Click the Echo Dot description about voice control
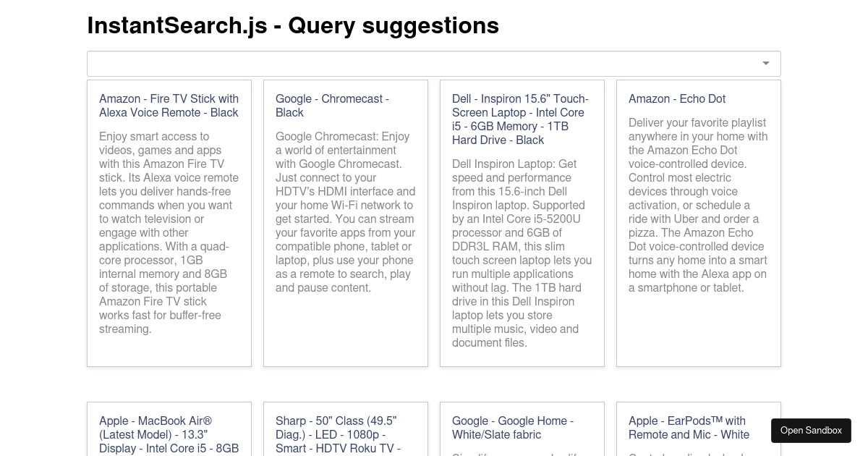 [x=697, y=205]
